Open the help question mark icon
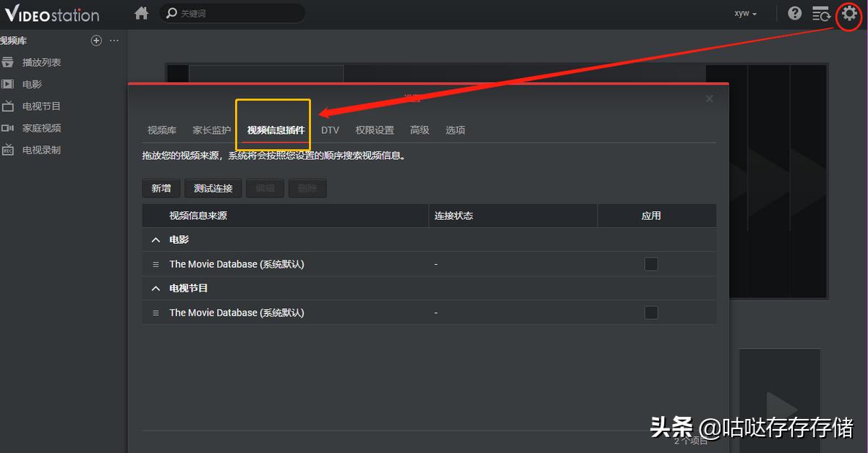This screenshot has width=868, height=453. coord(794,13)
